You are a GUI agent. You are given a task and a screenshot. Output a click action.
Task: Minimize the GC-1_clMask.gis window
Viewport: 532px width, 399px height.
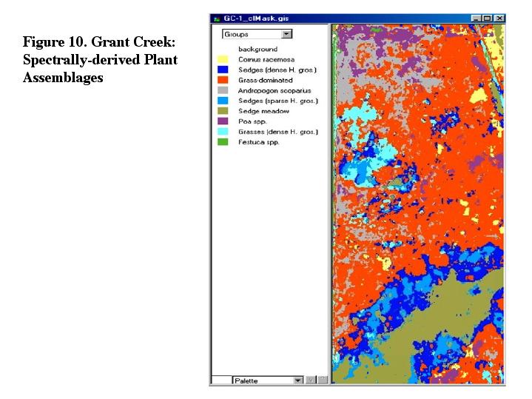tap(477, 18)
